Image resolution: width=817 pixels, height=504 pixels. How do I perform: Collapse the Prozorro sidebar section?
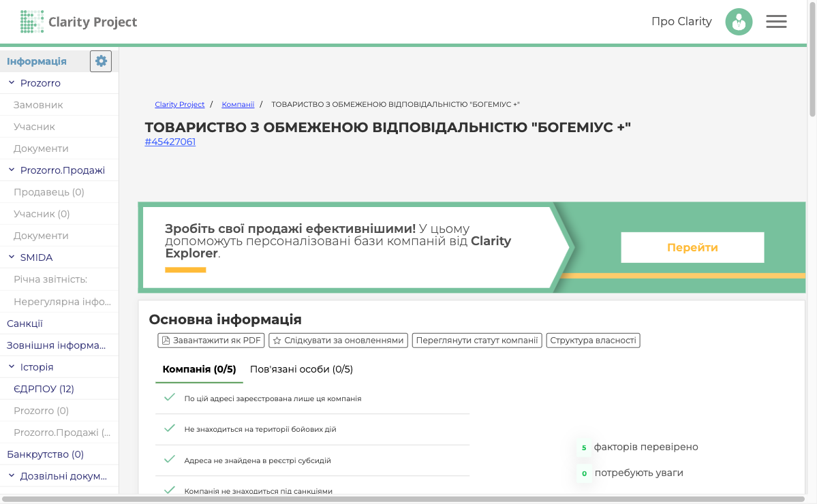(x=11, y=82)
